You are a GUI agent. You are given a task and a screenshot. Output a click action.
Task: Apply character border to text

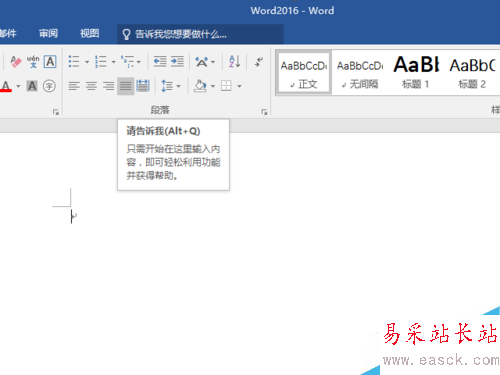click(50, 62)
